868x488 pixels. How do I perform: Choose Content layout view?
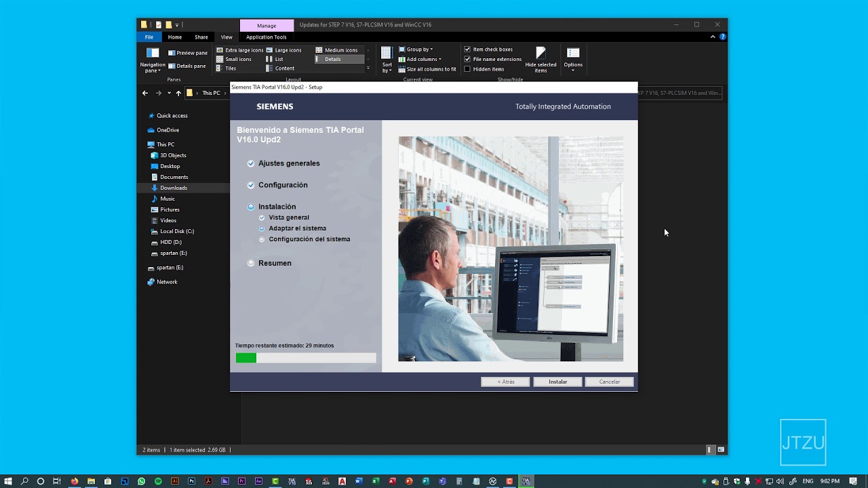point(280,68)
